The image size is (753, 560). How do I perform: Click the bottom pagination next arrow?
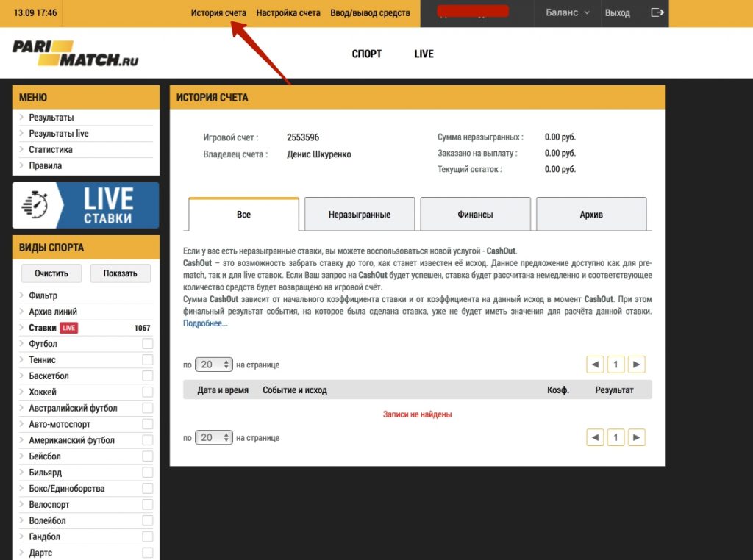[637, 437]
